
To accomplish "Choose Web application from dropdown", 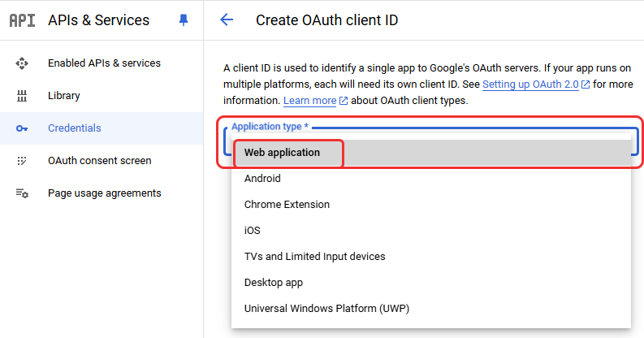I will pos(282,153).
